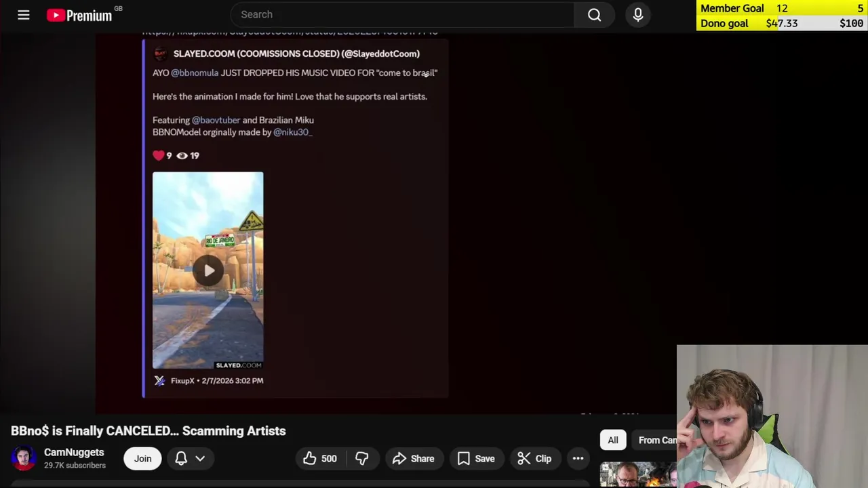Save video to a playlist
868x488 pixels.
(x=475, y=459)
